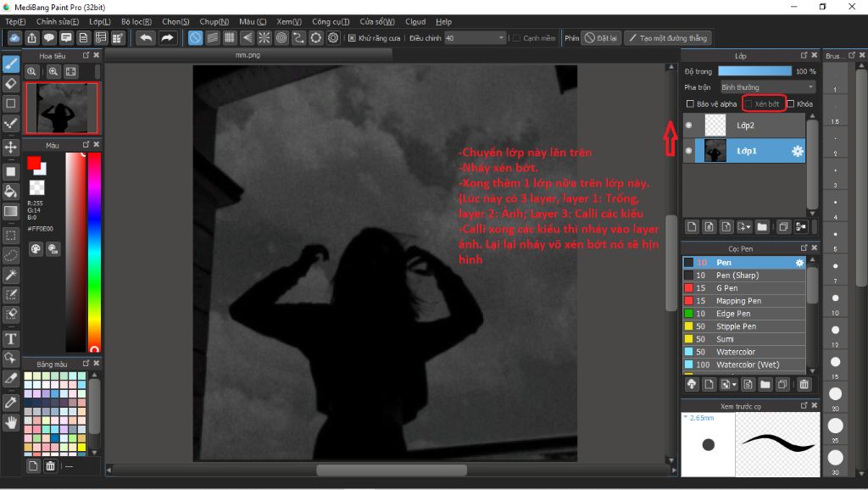Hide the Lớp2 layer visibility
This screenshot has width=868, height=490.
pos(688,125)
